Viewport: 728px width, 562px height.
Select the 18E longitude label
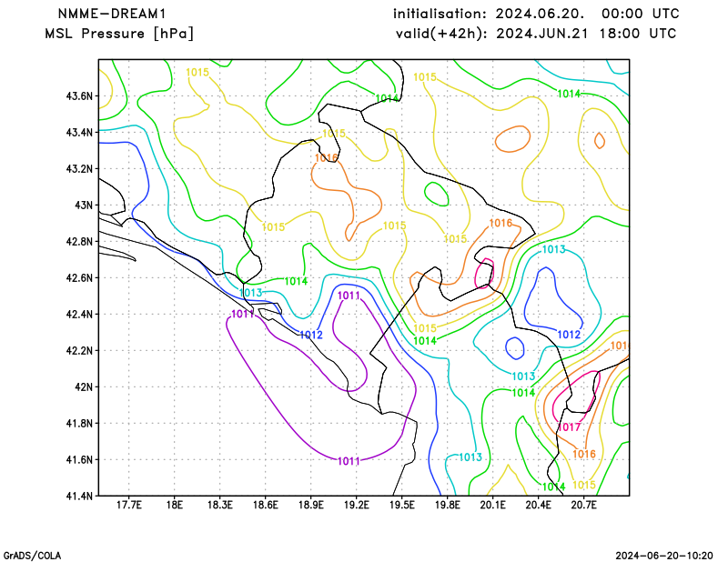click(174, 505)
